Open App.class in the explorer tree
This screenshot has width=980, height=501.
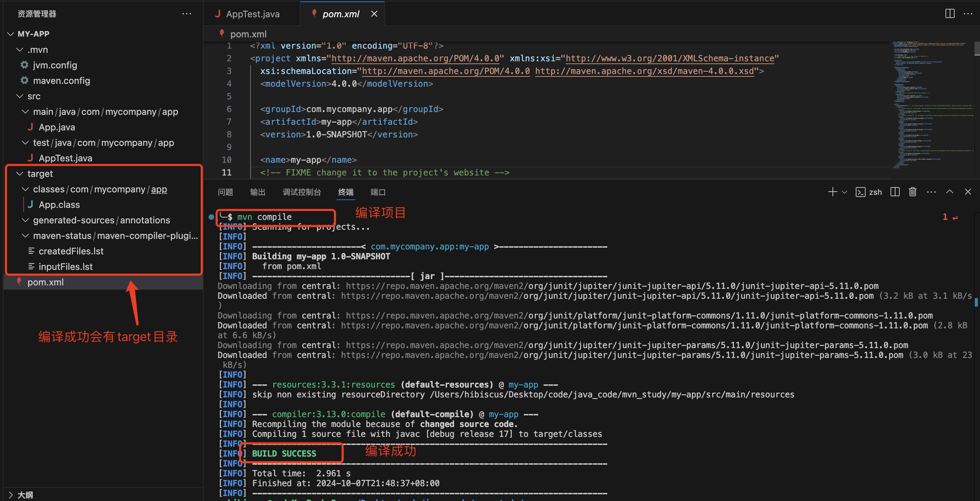pos(59,205)
